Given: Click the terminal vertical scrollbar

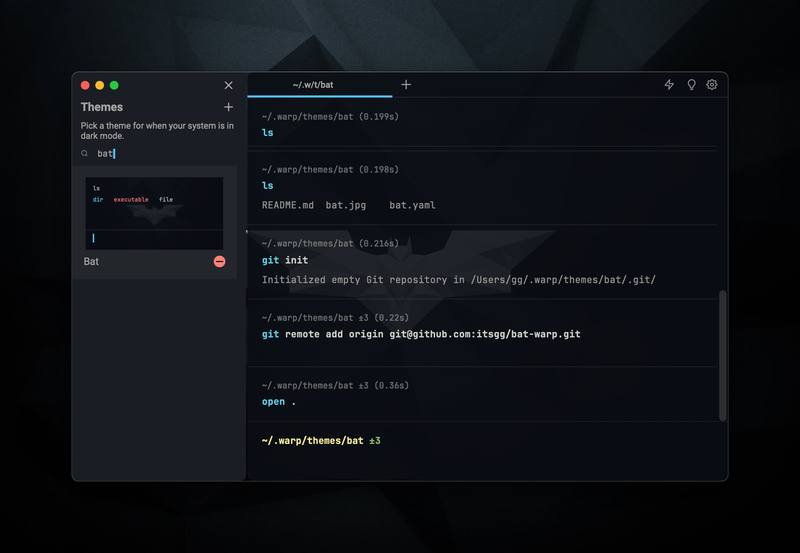Looking at the screenshot, I should pyautogui.click(x=722, y=356).
